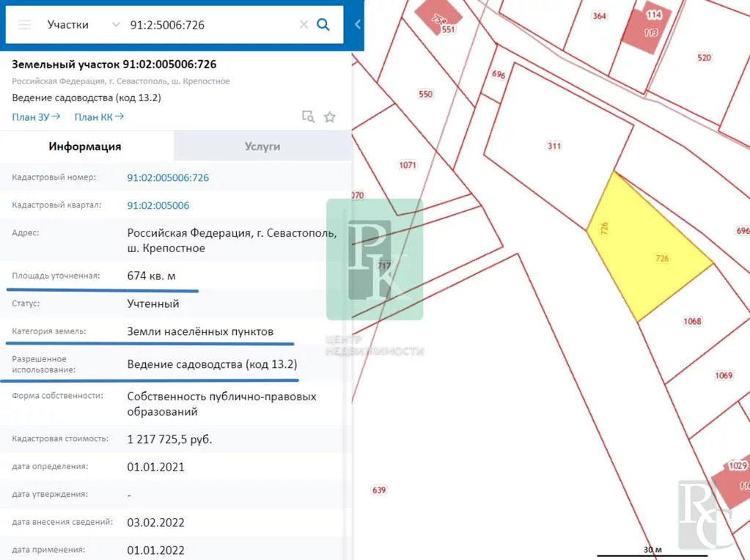
Task: Select parcel 1069 on the map
Action: click(x=723, y=375)
